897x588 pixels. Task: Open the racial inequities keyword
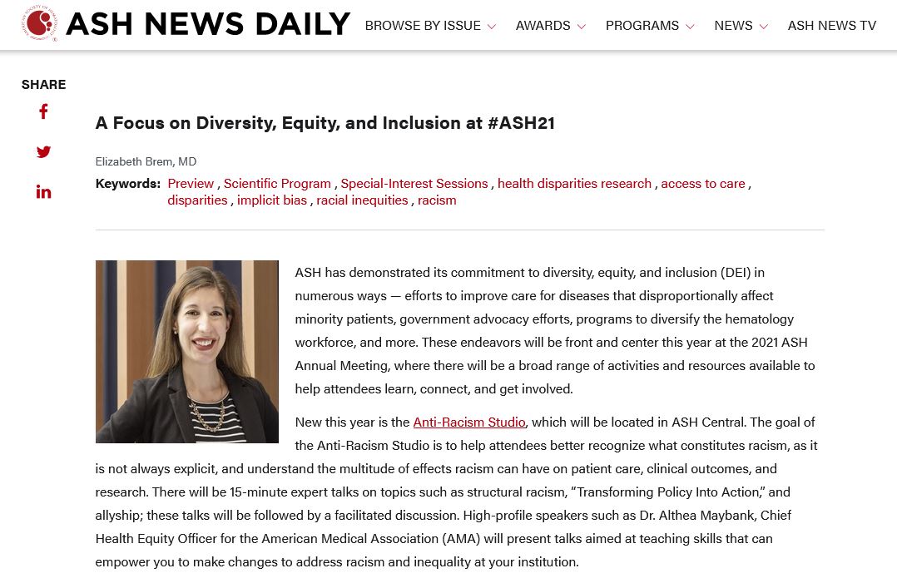click(362, 200)
